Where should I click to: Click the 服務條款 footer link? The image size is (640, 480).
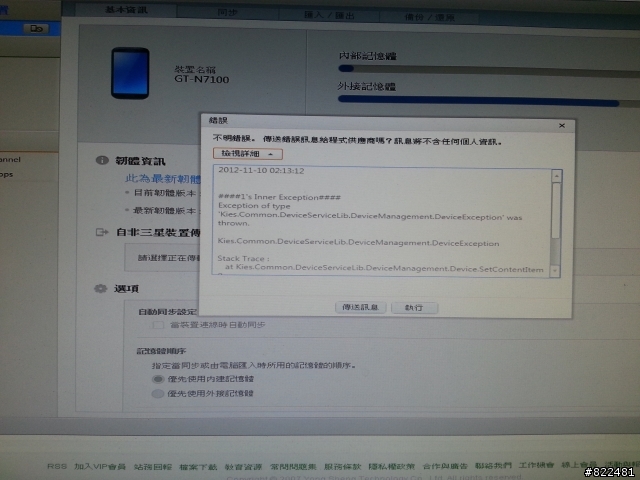click(342, 466)
